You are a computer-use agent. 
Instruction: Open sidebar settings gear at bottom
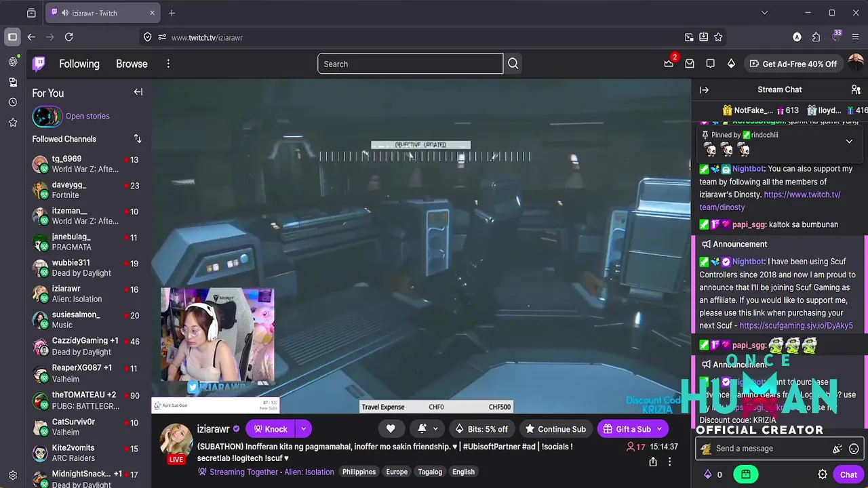coord(13,475)
